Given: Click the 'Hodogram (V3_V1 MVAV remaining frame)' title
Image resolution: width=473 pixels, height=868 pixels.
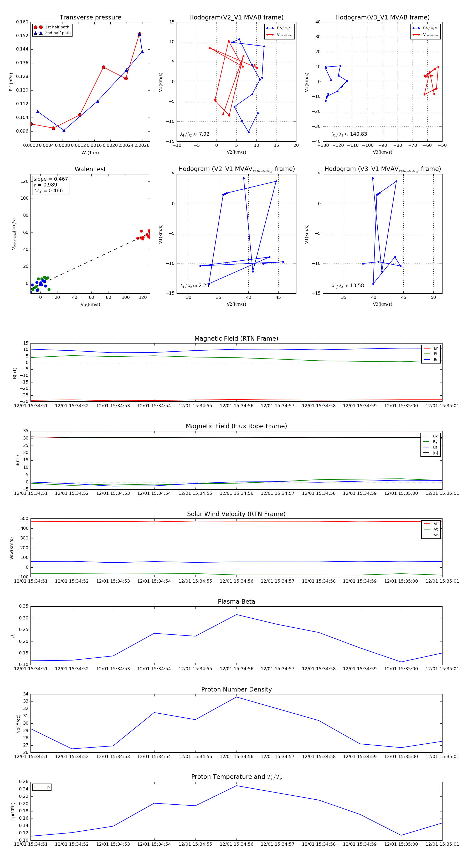Looking at the screenshot, I should click(382, 169).
